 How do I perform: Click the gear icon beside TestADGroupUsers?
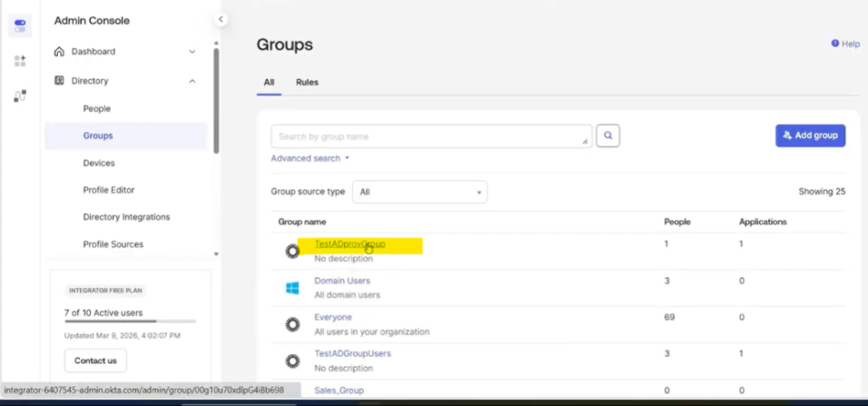[292, 361]
